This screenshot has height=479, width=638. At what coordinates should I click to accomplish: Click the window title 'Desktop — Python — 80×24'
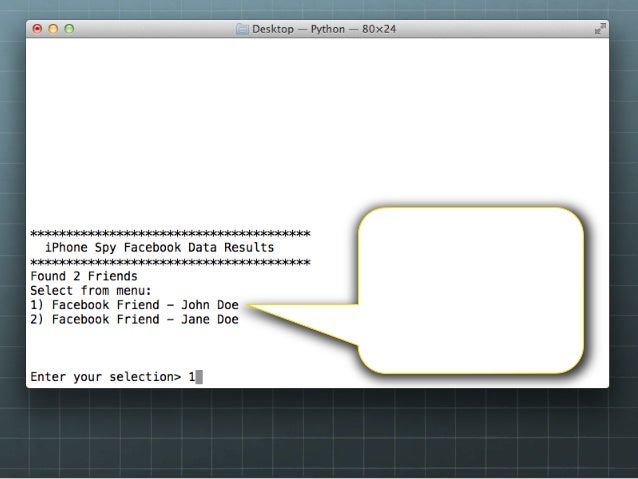(x=324, y=29)
